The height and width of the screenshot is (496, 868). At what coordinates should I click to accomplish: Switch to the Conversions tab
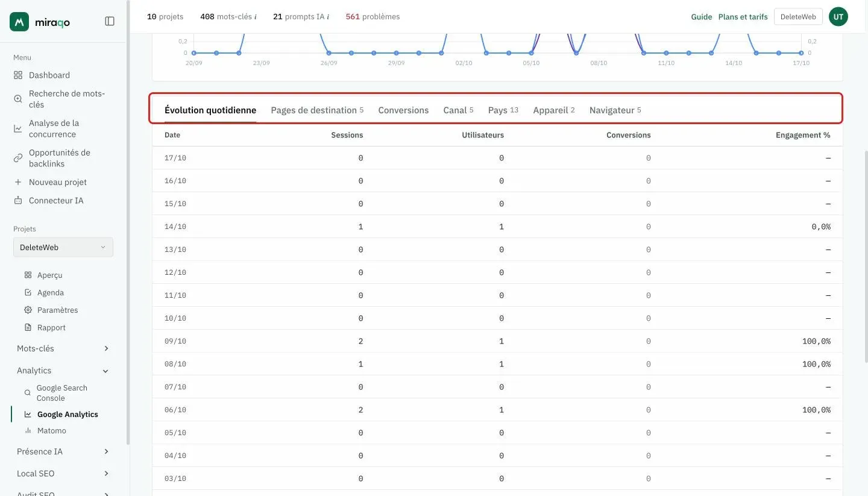coord(403,110)
